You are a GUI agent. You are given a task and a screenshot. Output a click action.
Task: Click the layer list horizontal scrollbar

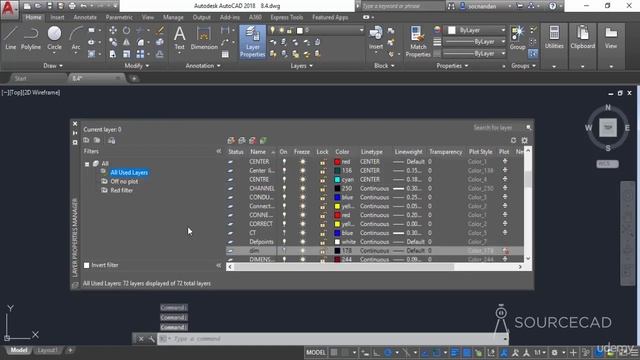click(x=344, y=267)
